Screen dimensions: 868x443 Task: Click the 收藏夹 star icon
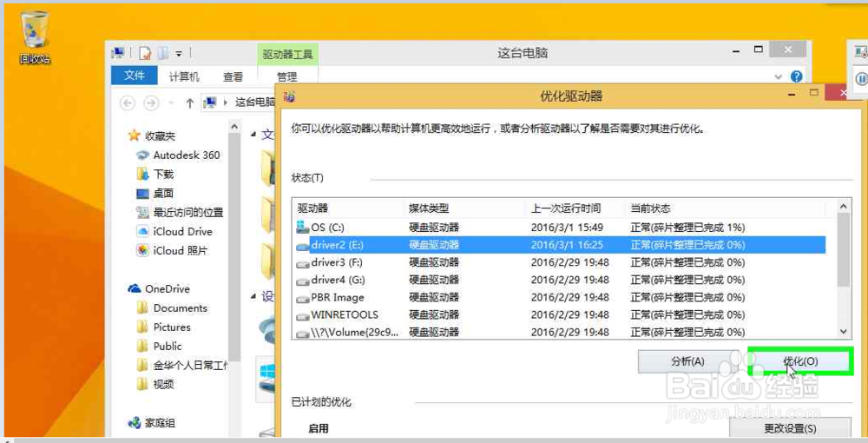click(x=134, y=136)
